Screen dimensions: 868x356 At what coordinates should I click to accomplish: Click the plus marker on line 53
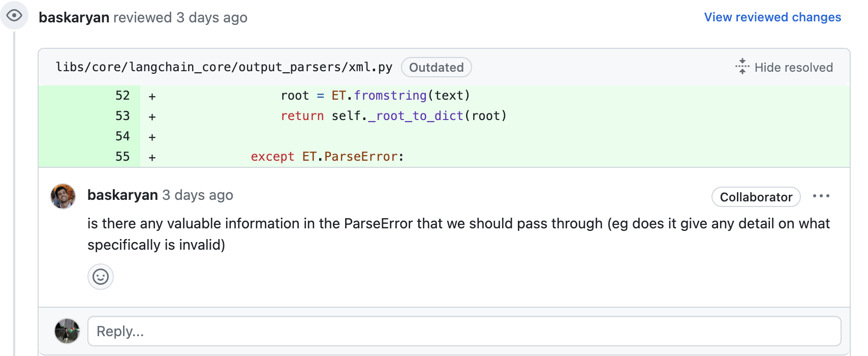152,116
